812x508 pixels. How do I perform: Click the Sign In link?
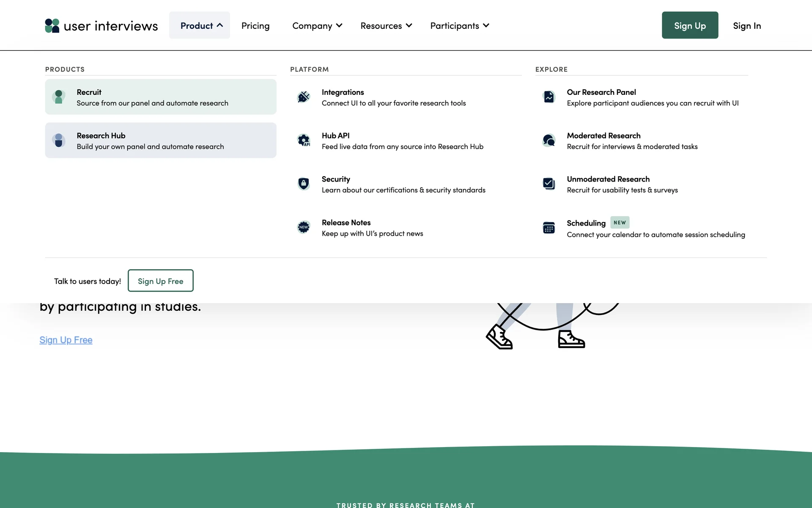pos(747,26)
